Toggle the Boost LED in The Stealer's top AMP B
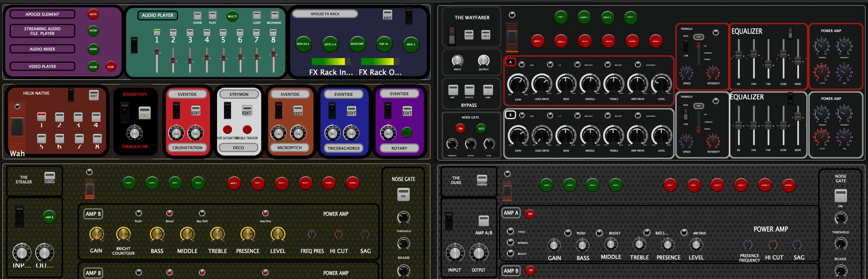Image resolution: width=868 pixels, height=279 pixels. click(x=169, y=213)
